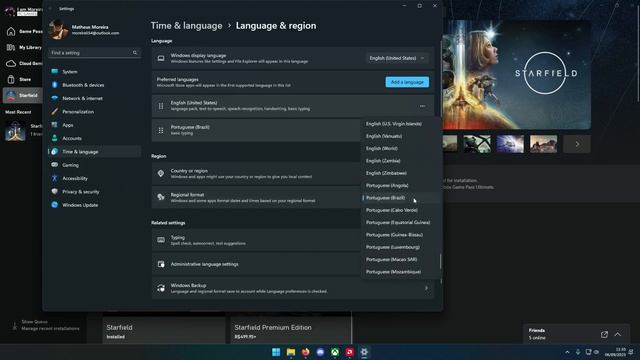Pop out the Friends panel
This screenshot has height=360, width=640.
[x=604, y=334]
